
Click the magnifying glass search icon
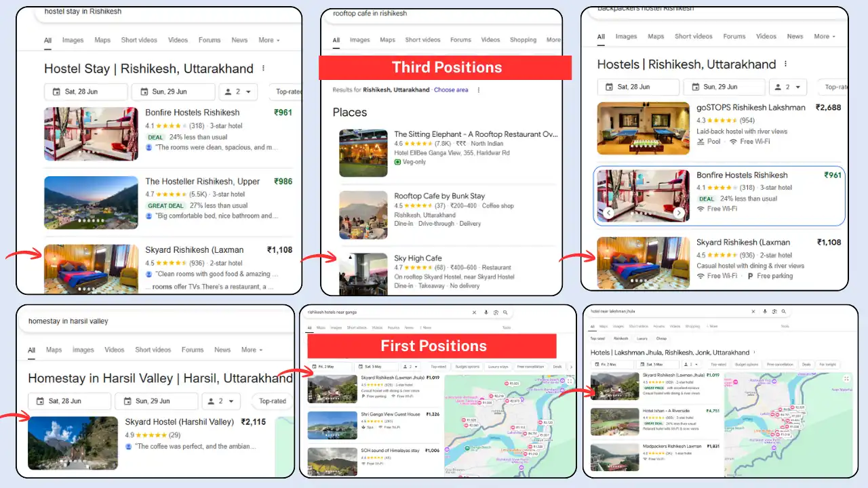click(x=784, y=312)
